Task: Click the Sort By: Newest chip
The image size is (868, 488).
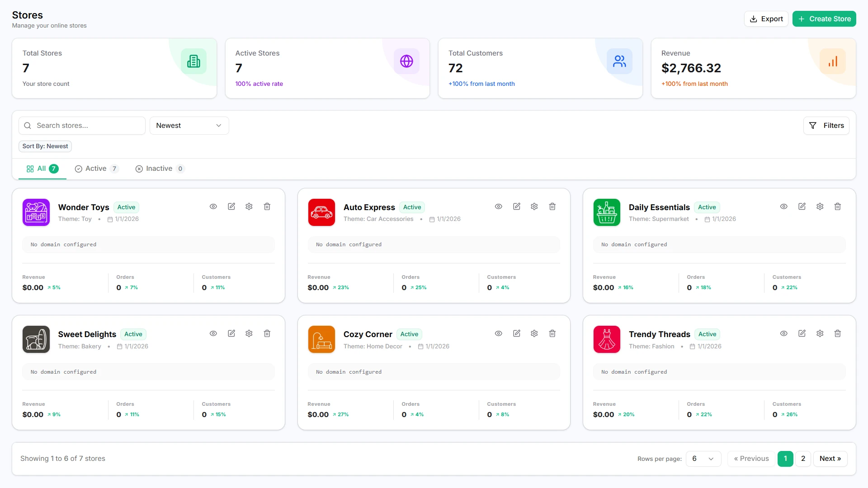Action: point(45,146)
